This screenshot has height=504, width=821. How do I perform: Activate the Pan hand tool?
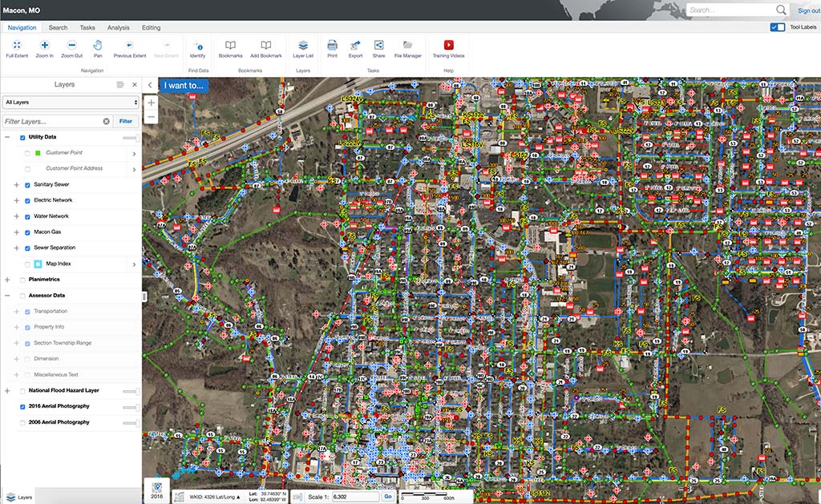pyautogui.click(x=97, y=46)
